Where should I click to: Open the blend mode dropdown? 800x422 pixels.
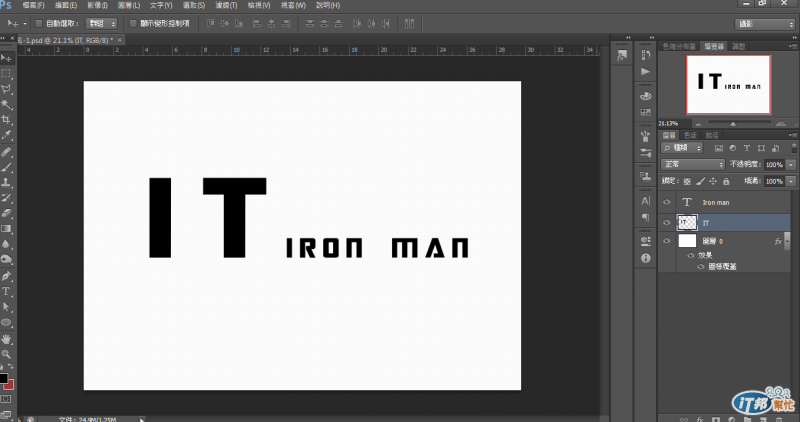[693, 164]
